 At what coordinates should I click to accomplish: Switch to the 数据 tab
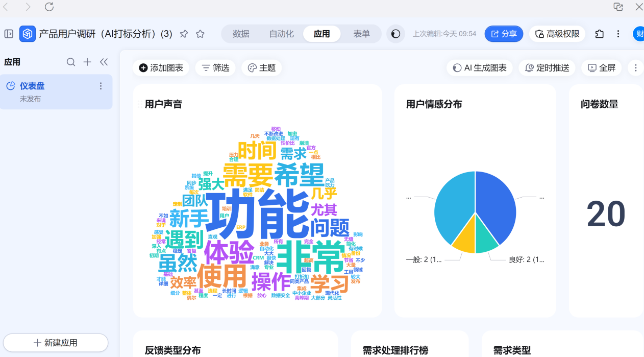(x=241, y=34)
